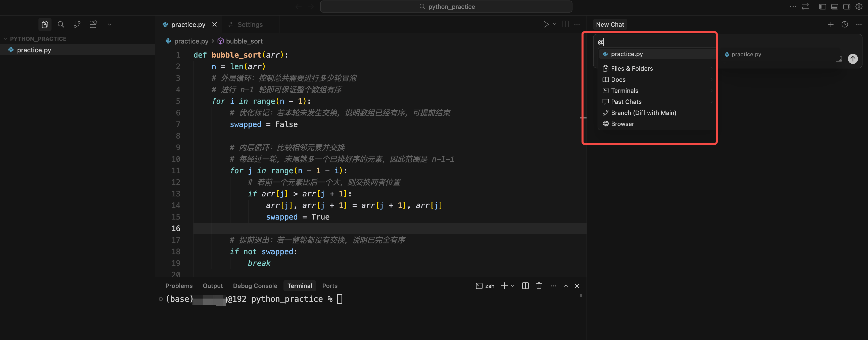Switch to the Terminal panel tab
The image size is (868, 340).
tap(300, 286)
